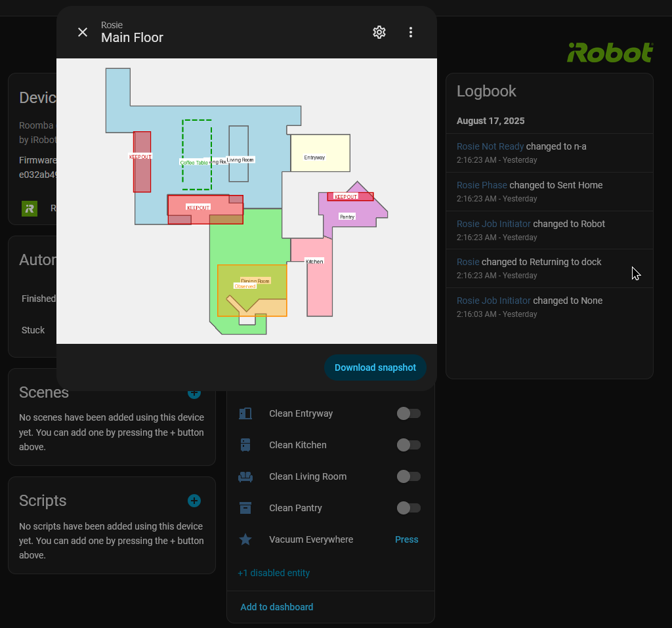Open the settings gear in Main Floor dialog
Screen dimensions: 672x628
point(379,32)
